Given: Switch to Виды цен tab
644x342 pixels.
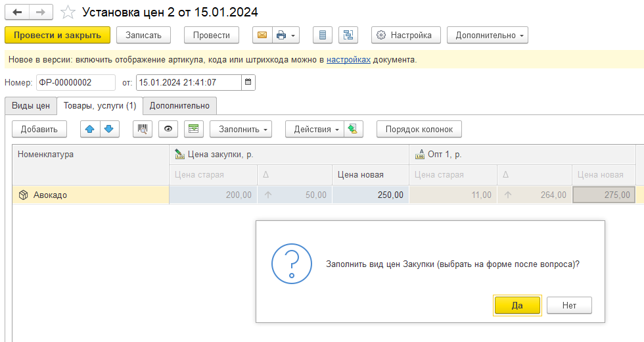Looking at the screenshot, I should [x=31, y=106].
